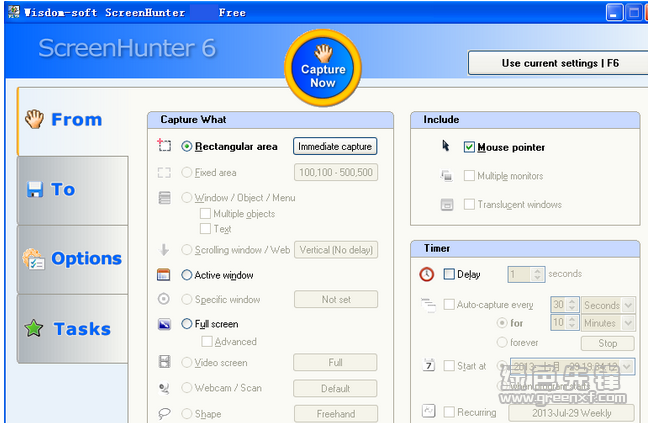Open the From tab
This screenshot has height=423, width=648.
(x=72, y=120)
